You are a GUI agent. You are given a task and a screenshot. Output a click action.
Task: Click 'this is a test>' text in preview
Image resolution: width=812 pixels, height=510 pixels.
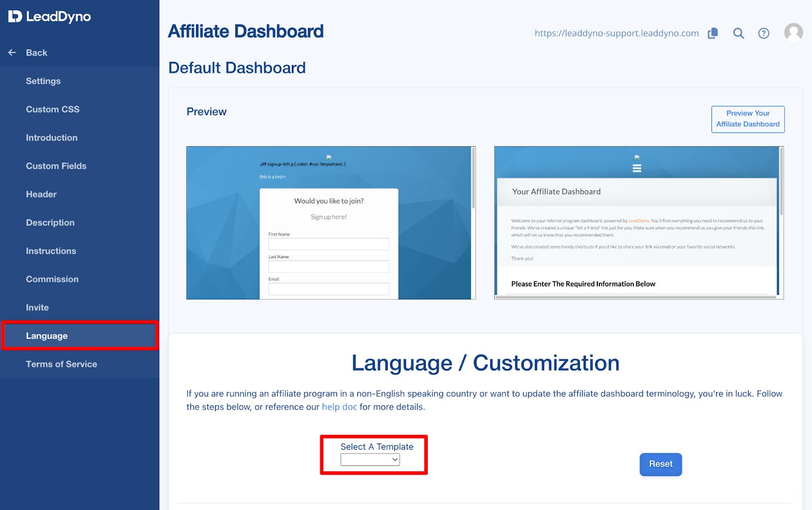pos(273,177)
